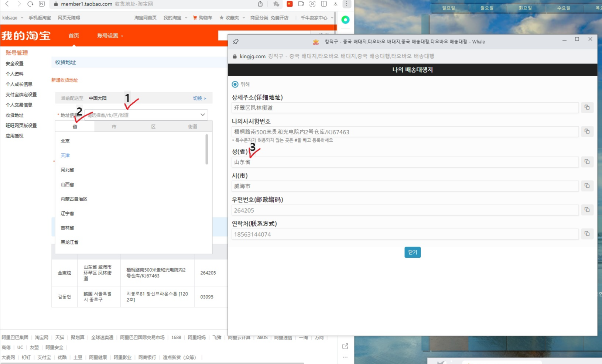
Task: Select 内蒙古自治区 in the province list
Action: (x=74, y=199)
